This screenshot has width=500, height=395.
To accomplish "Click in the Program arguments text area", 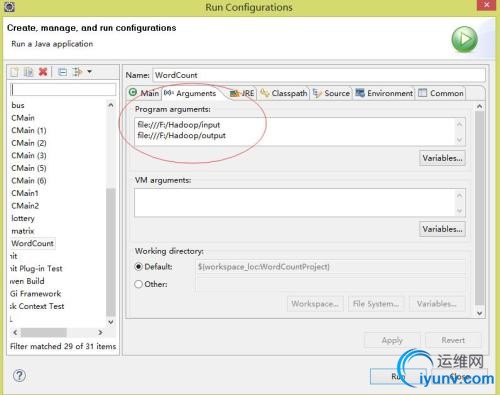I will click(x=295, y=131).
